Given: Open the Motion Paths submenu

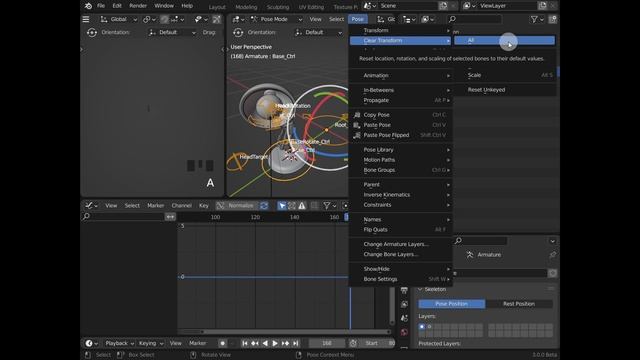Looking at the screenshot, I should (400, 160).
